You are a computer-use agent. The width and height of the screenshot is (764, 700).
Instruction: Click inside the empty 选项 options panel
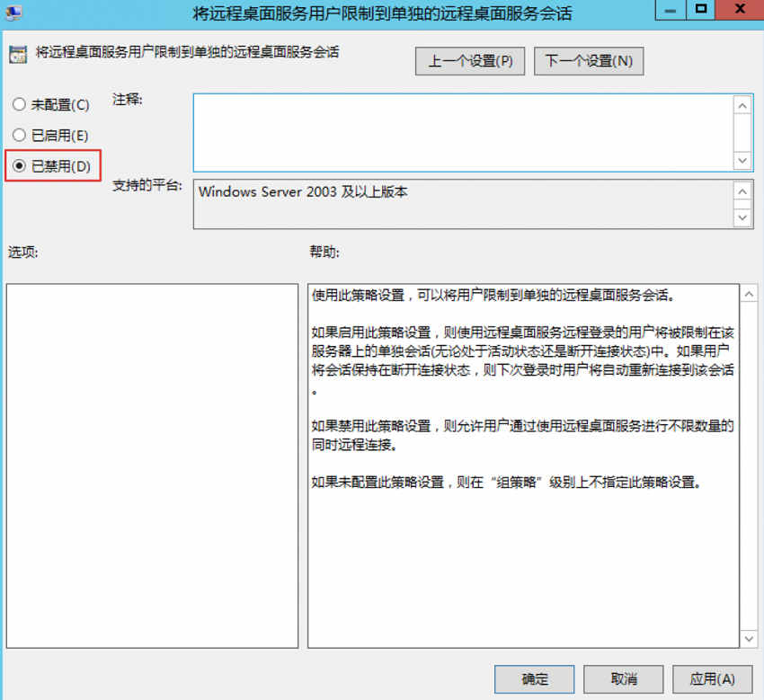point(152,465)
